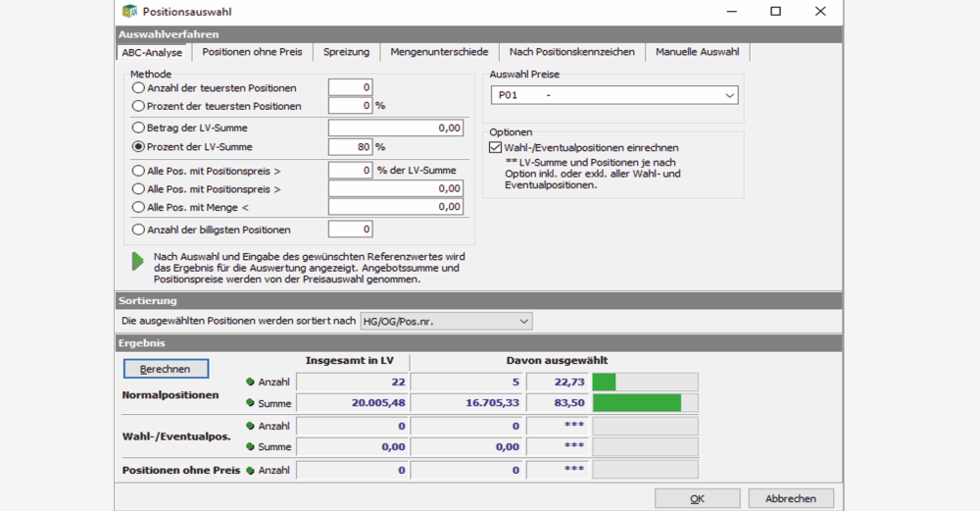Screen dimensions: 980x511
Task: Go to 'Nach Positionskennzeichen' tab
Action: point(572,52)
